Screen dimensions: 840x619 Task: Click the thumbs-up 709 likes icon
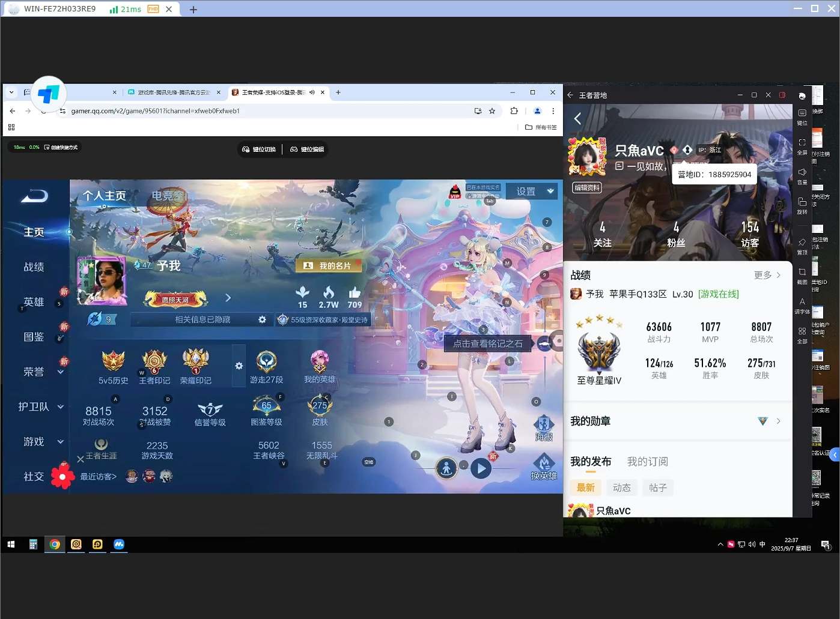[x=355, y=297]
